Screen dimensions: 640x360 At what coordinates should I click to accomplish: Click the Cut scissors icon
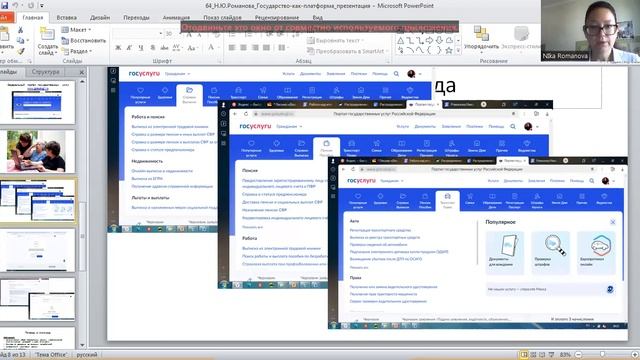(20, 30)
